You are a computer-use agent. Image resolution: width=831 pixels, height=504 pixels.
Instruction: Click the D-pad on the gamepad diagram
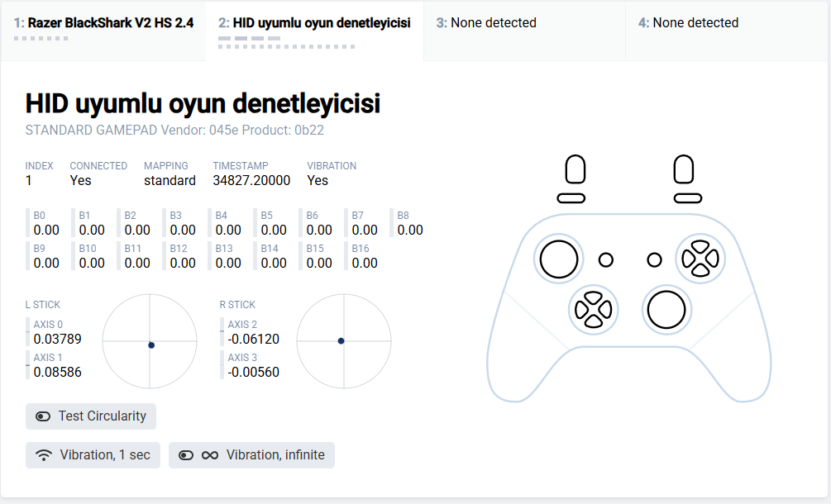[594, 310]
